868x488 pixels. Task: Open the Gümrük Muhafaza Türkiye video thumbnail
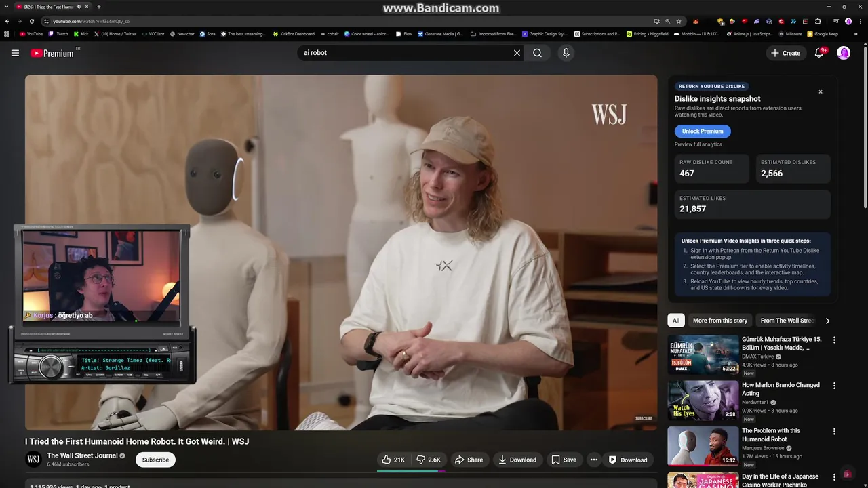coord(703,354)
